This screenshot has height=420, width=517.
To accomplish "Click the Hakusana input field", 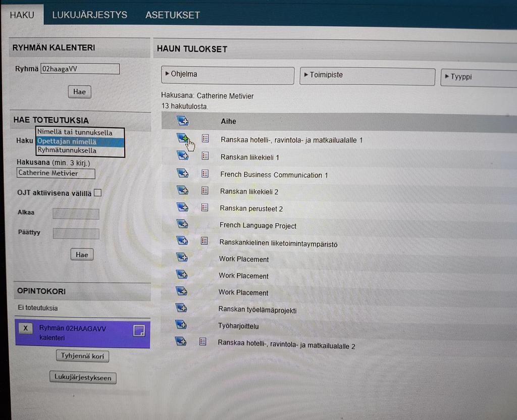I will [56, 173].
